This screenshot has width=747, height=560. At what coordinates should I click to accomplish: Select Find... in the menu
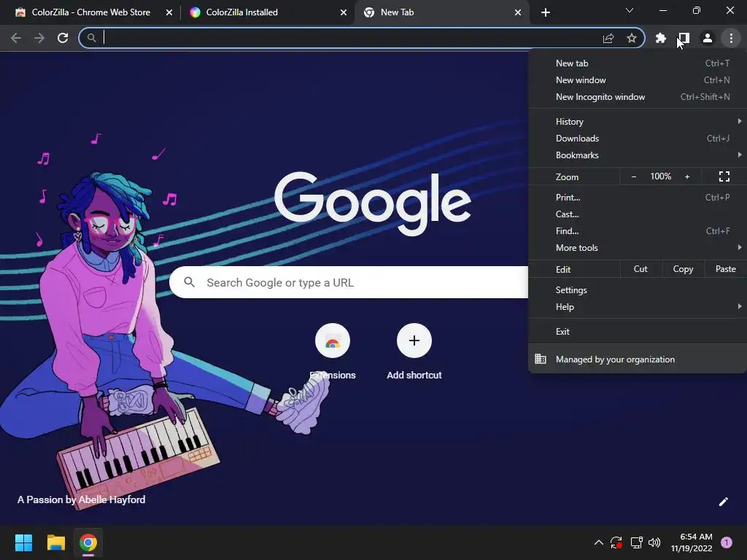click(638, 231)
